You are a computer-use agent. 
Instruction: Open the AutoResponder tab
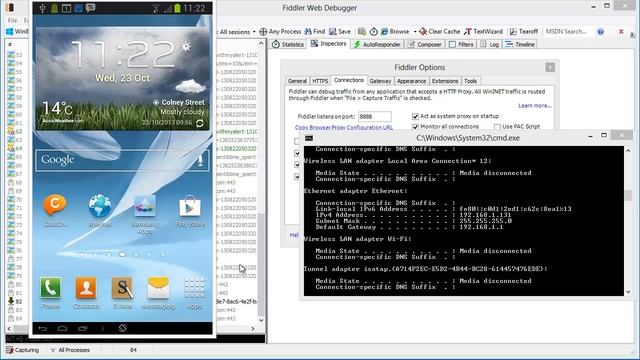click(x=378, y=44)
